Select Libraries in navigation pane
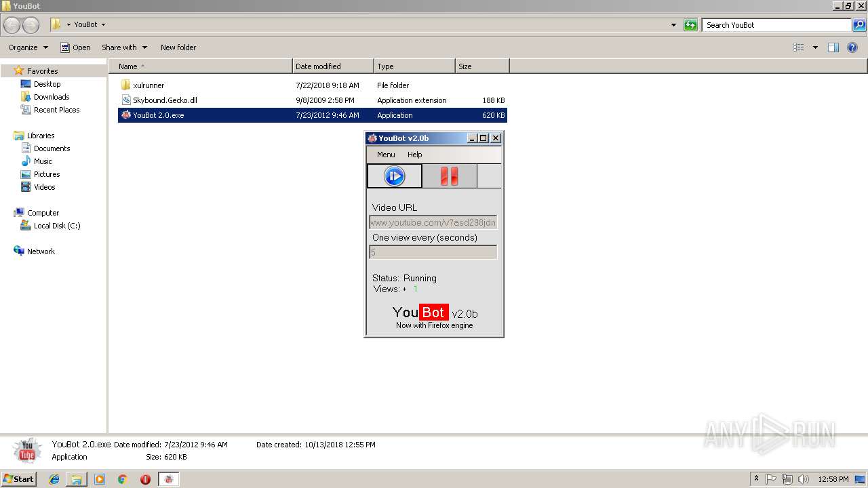 (x=41, y=136)
